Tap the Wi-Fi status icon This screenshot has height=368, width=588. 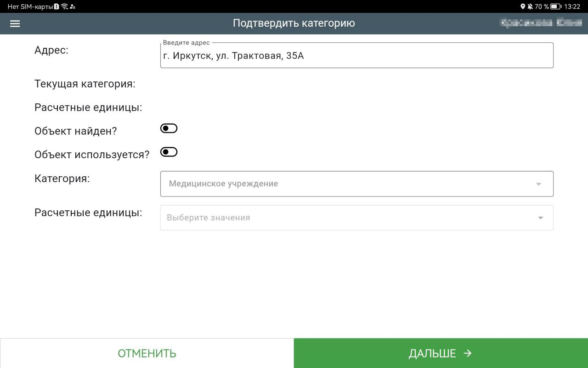(64, 6)
